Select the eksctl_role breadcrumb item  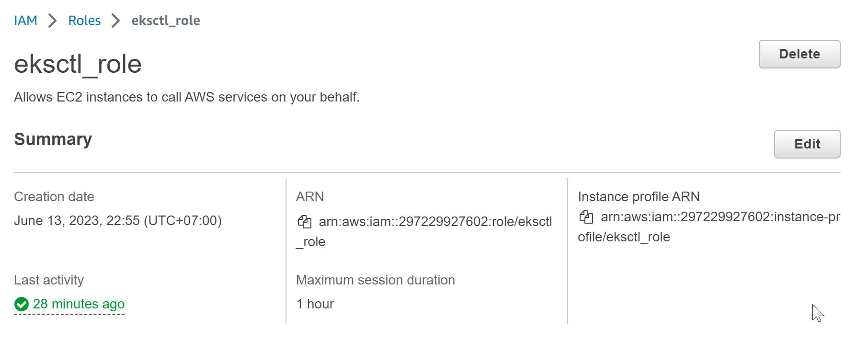click(166, 20)
